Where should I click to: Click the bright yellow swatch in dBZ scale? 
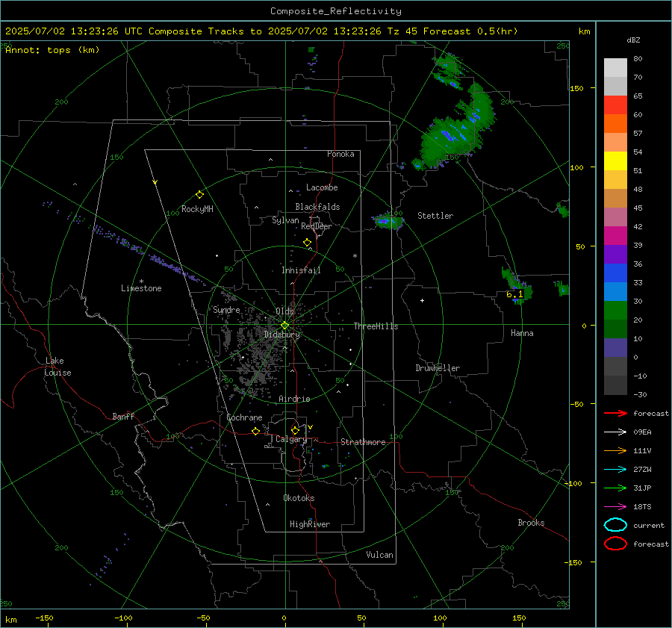coord(615,161)
